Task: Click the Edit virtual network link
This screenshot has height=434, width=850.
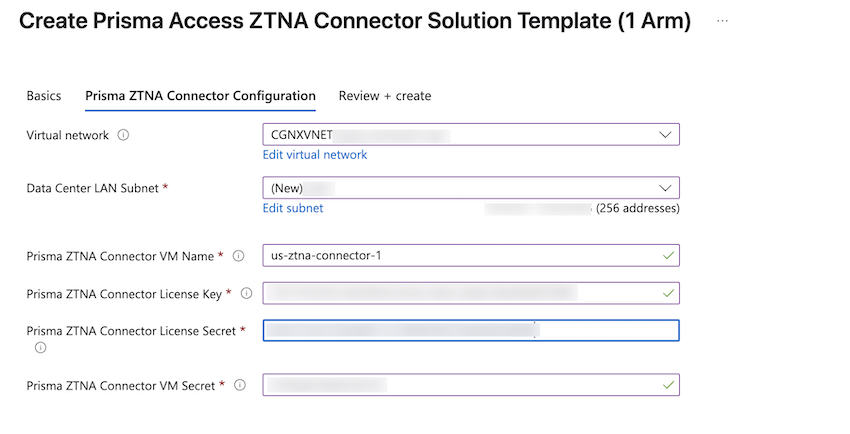Action: [x=314, y=155]
